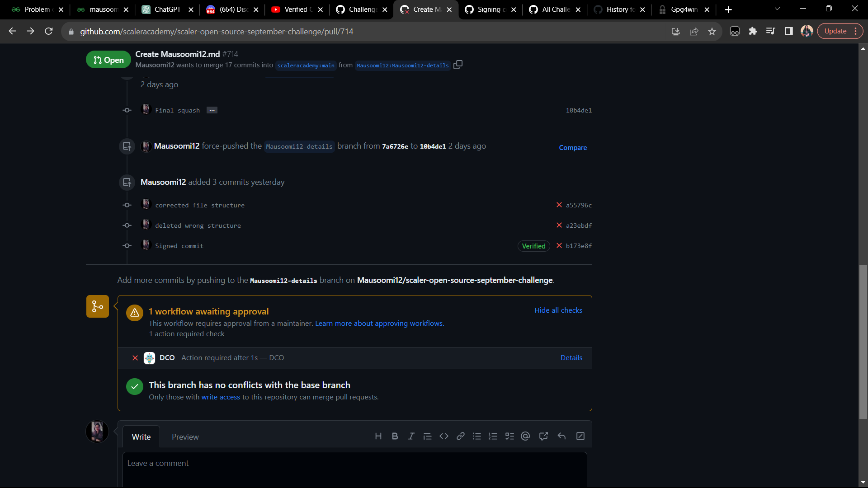Mention a user with the @ icon
The width and height of the screenshot is (868, 488).
click(525, 436)
